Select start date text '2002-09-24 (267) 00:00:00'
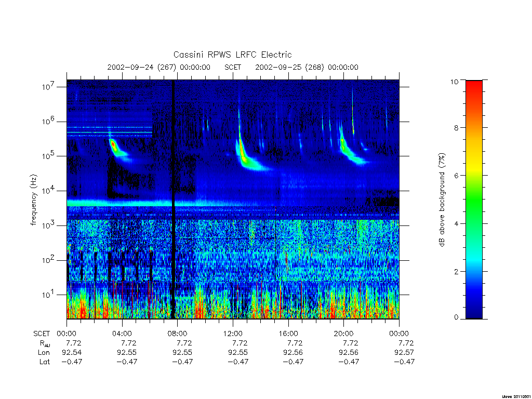The height and width of the screenshot is (399, 532). click(x=159, y=67)
